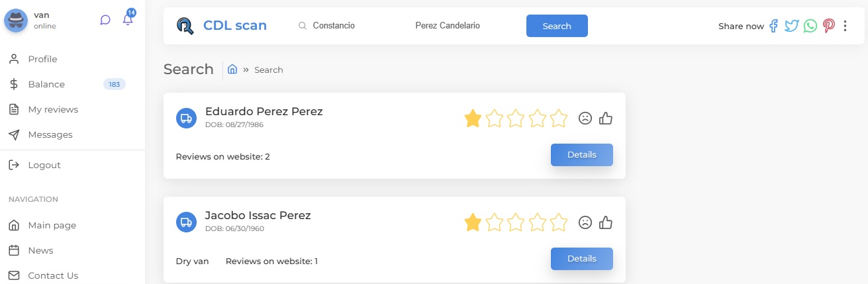Click the blue Search button
Image resolution: width=868 pixels, height=284 pixels.
tap(557, 26)
